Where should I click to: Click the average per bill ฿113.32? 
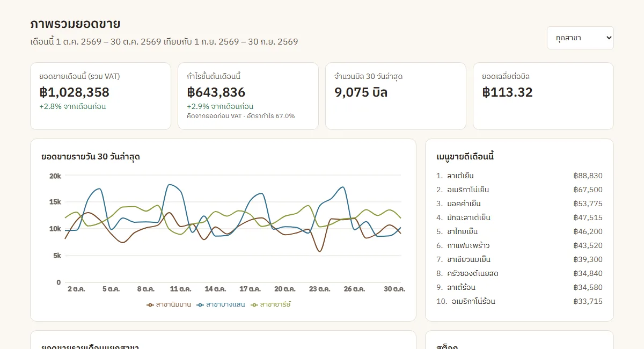click(507, 92)
